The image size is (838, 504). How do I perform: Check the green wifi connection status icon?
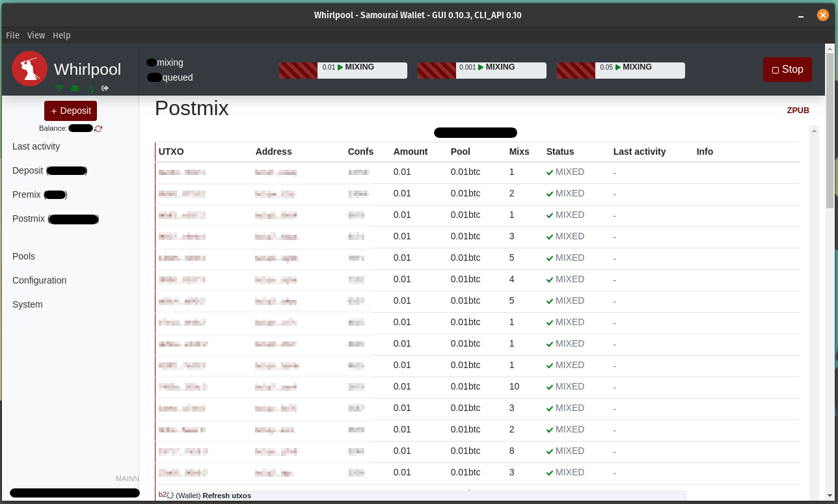(x=59, y=88)
